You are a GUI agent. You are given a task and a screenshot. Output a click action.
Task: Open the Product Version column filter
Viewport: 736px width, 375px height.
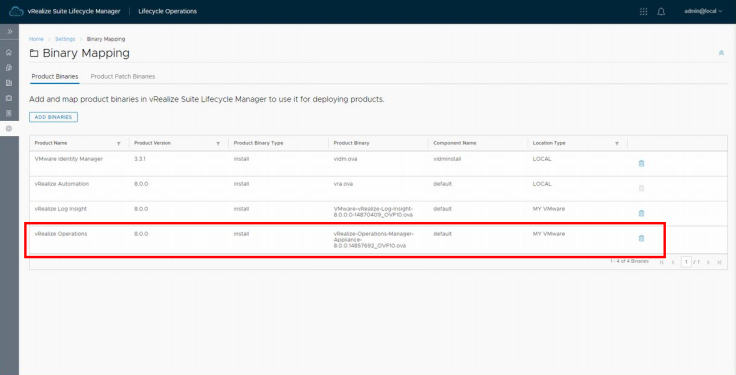218,144
